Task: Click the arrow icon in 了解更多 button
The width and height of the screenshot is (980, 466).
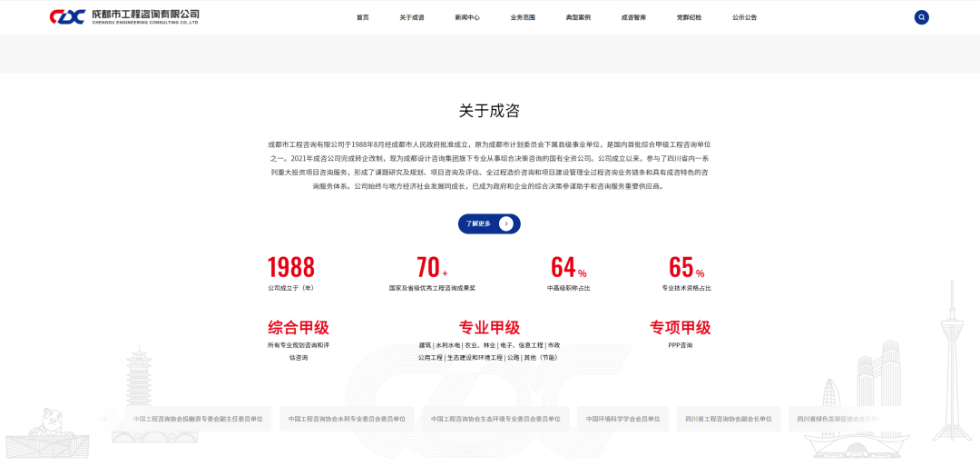Action: 505,223
